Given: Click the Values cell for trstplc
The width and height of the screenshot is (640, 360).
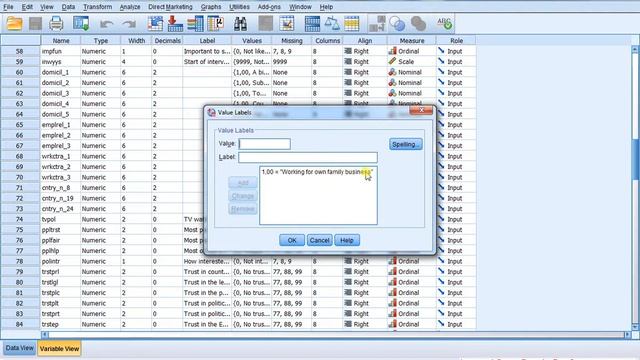Looking at the screenshot, I should pyautogui.click(x=251, y=293).
